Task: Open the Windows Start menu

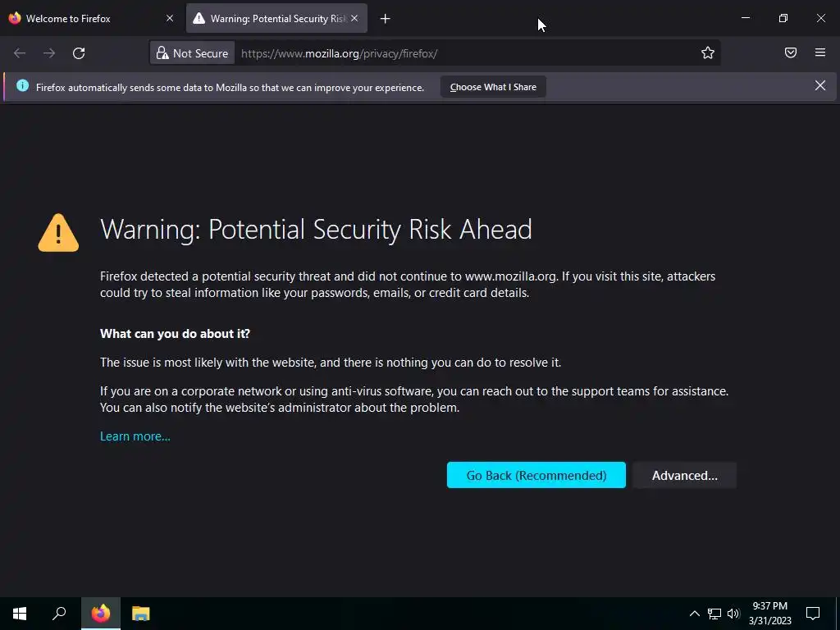Action: pos(20,614)
